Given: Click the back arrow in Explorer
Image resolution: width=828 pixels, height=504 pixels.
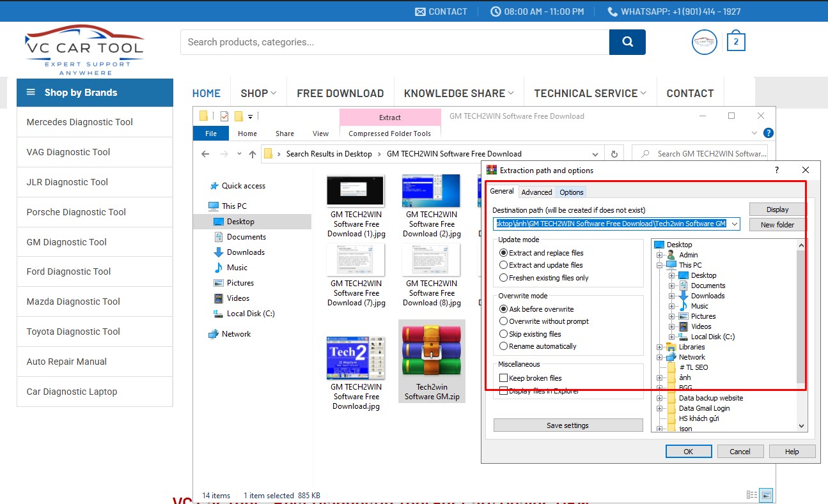Looking at the screenshot, I should pos(205,154).
